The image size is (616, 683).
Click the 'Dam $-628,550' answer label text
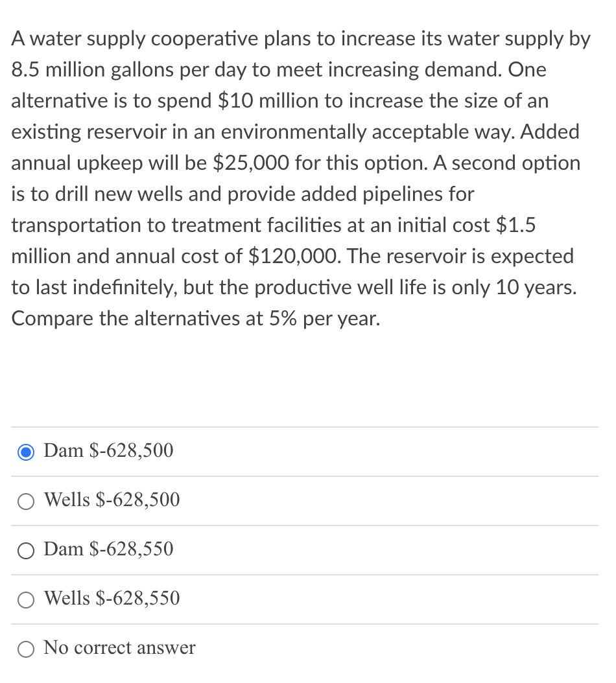(x=108, y=549)
